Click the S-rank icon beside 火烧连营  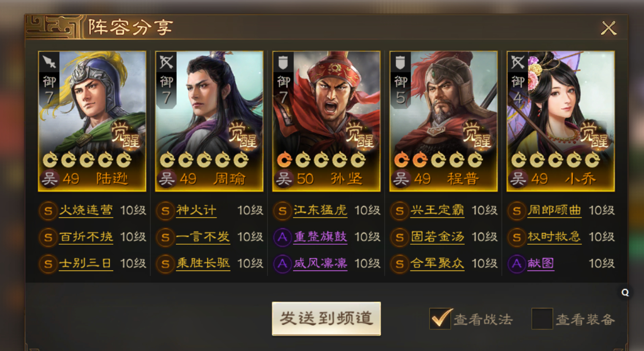tap(48, 211)
